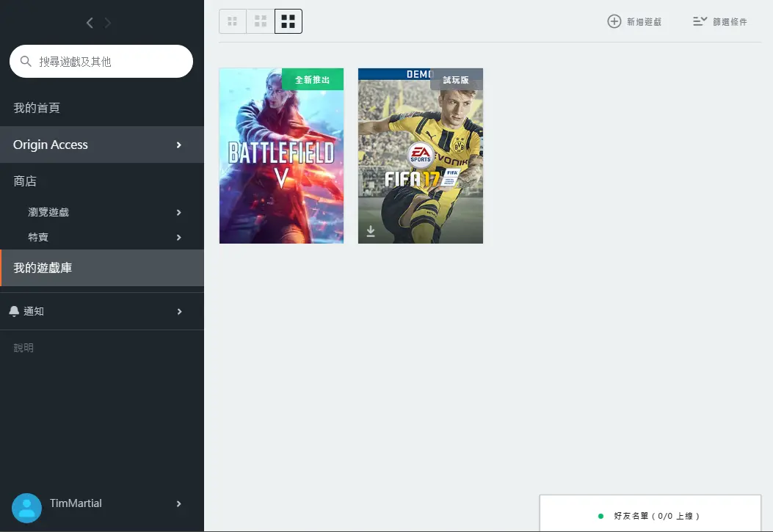This screenshot has width=773, height=532.
Task: Click the green online status dot
Action: pos(600,517)
